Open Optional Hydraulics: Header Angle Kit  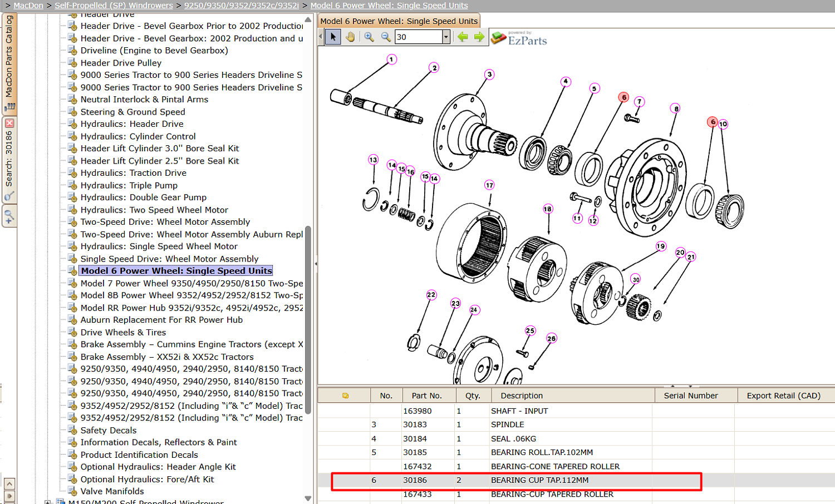pyautogui.click(x=158, y=467)
